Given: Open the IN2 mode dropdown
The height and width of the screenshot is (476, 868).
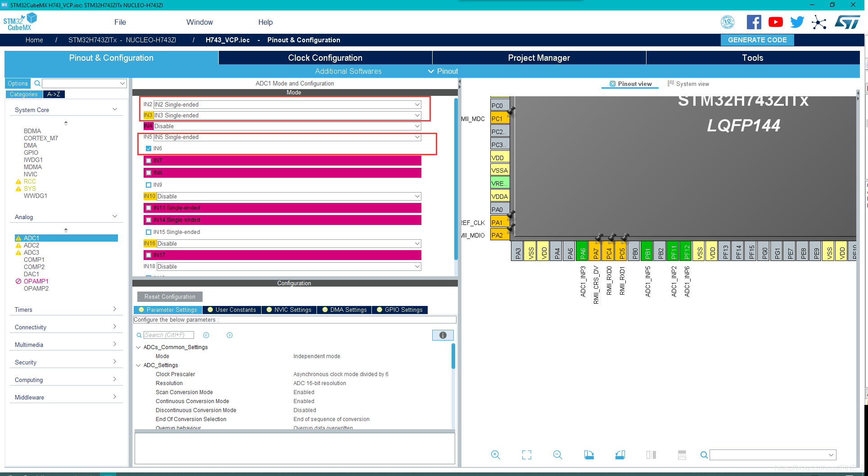Looking at the screenshot, I should pyautogui.click(x=287, y=104).
